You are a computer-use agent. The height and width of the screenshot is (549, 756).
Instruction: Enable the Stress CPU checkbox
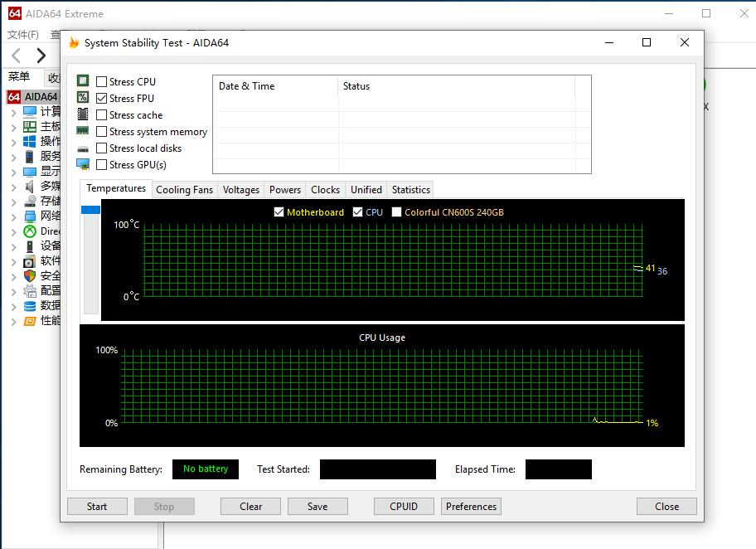pyautogui.click(x=101, y=81)
